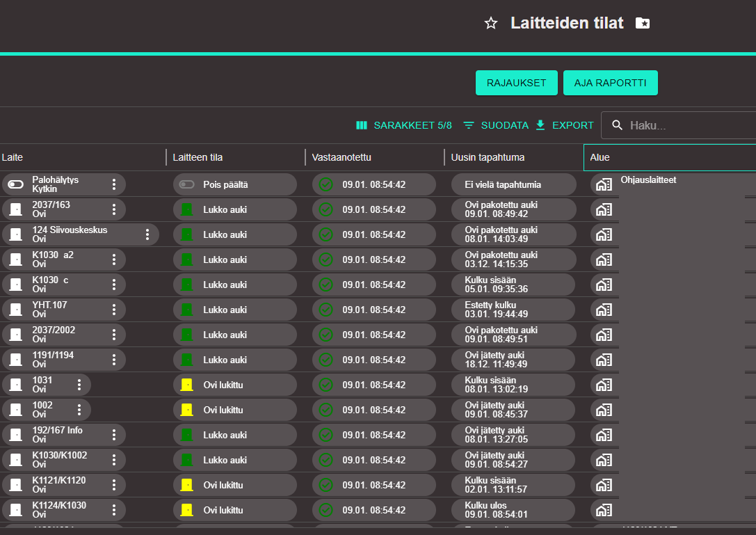Open the three-dot menu for Palohälytys Kytkin
The image size is (756, 535).
(114, 184)
